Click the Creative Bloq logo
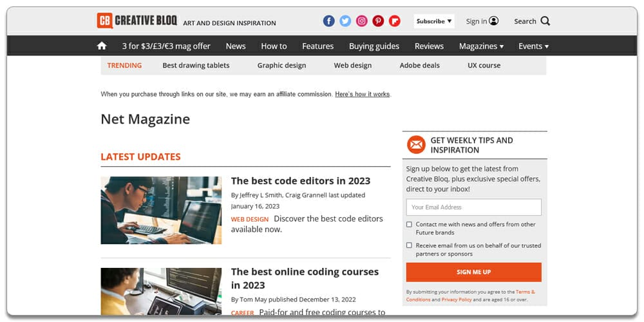 click(x=137, y=21)
